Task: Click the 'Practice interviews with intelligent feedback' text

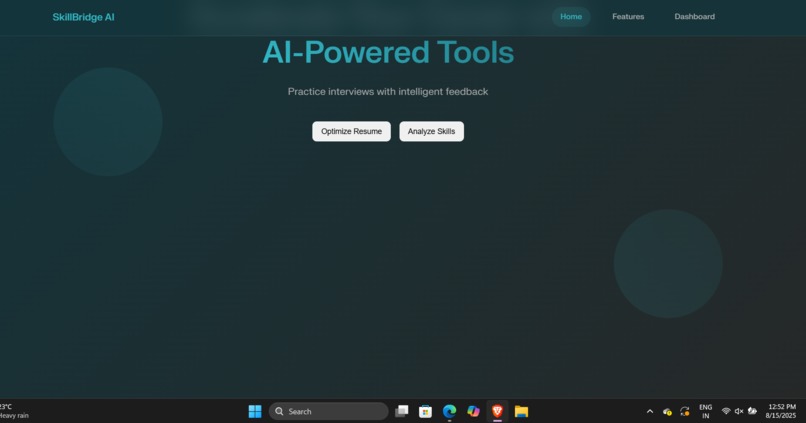Action: coord(388,91)
